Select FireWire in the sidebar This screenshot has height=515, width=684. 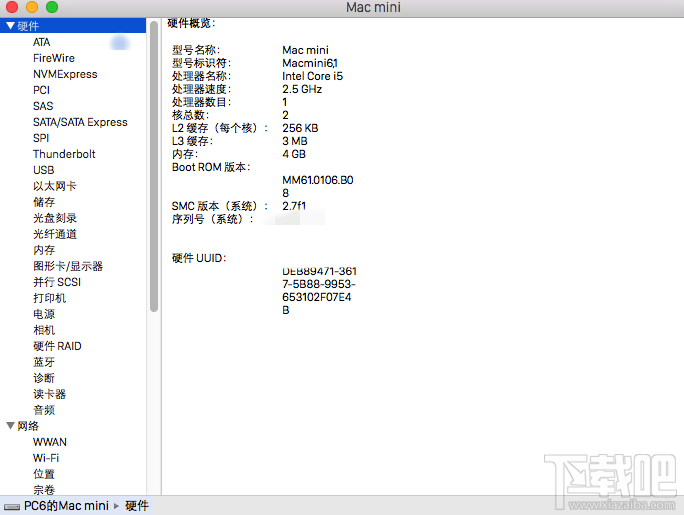[x=54, y=58]
